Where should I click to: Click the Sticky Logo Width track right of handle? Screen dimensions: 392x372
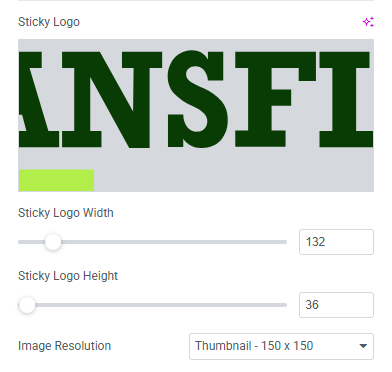click(x=174, y=242)
